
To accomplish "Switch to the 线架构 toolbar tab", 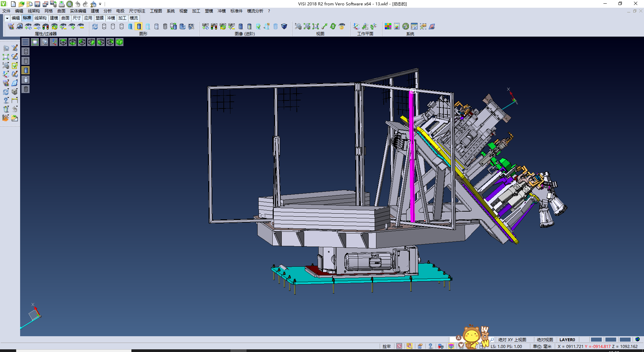I will click(40, 18).
